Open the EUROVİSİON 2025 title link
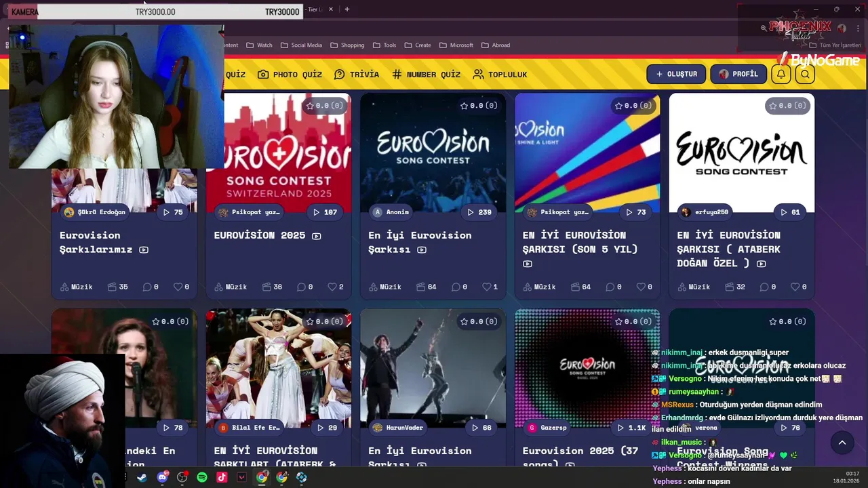Screen dimensions: 868x488 pos(260,235)
